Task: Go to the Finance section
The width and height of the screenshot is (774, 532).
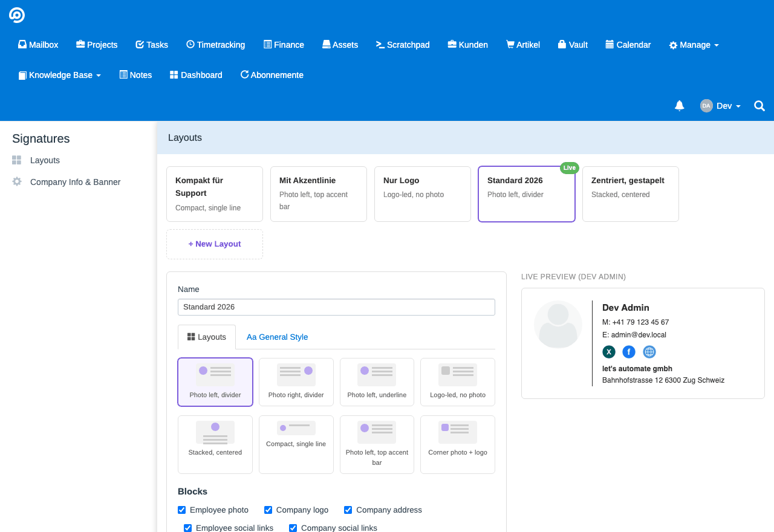Action: (x=284, y=45)
